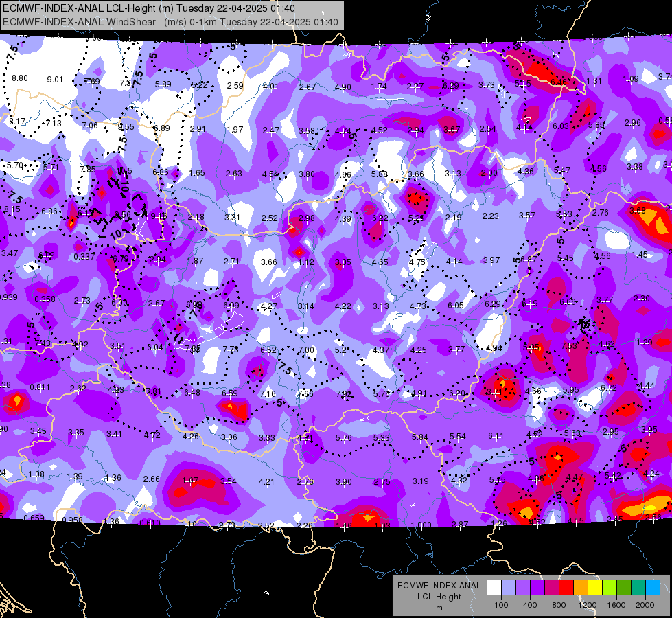Click the 'ECMWF-INDEX-ANAL' text in the legend
672x618 pixels.
click(439, 586)
